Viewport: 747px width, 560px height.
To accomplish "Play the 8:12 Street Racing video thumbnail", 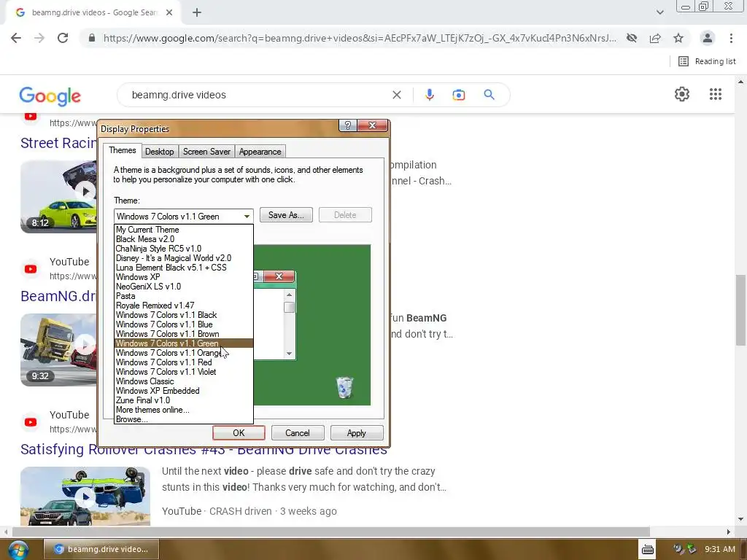I will (58, 197).
